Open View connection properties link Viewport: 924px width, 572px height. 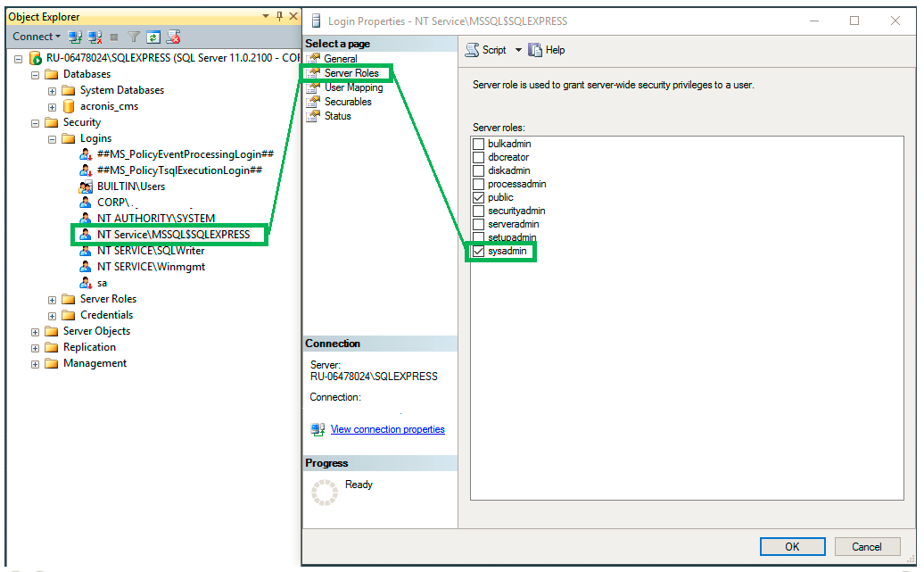pyautogui.click(x=387, y=429)
